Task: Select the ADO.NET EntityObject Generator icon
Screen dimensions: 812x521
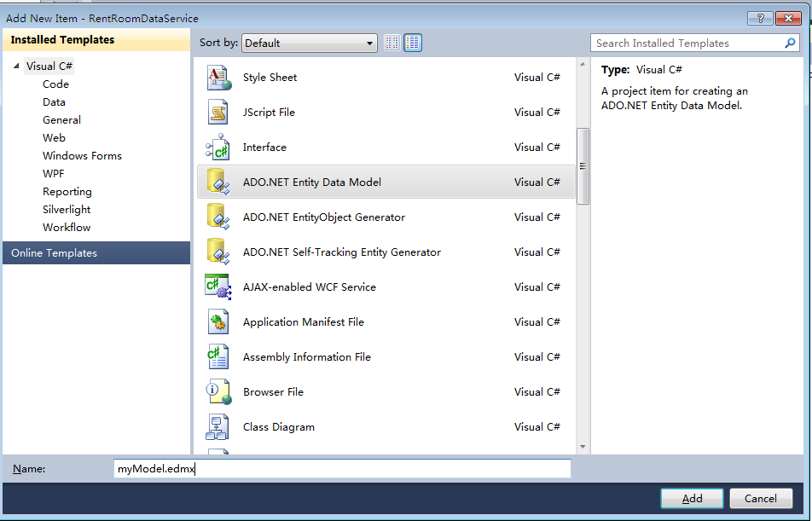Action: [x=218, y=217]
